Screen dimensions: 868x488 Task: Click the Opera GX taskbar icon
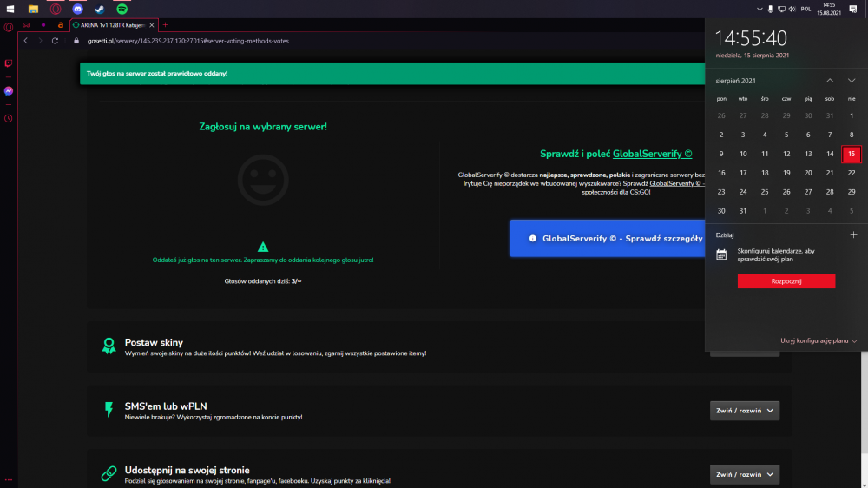(56, 9)
